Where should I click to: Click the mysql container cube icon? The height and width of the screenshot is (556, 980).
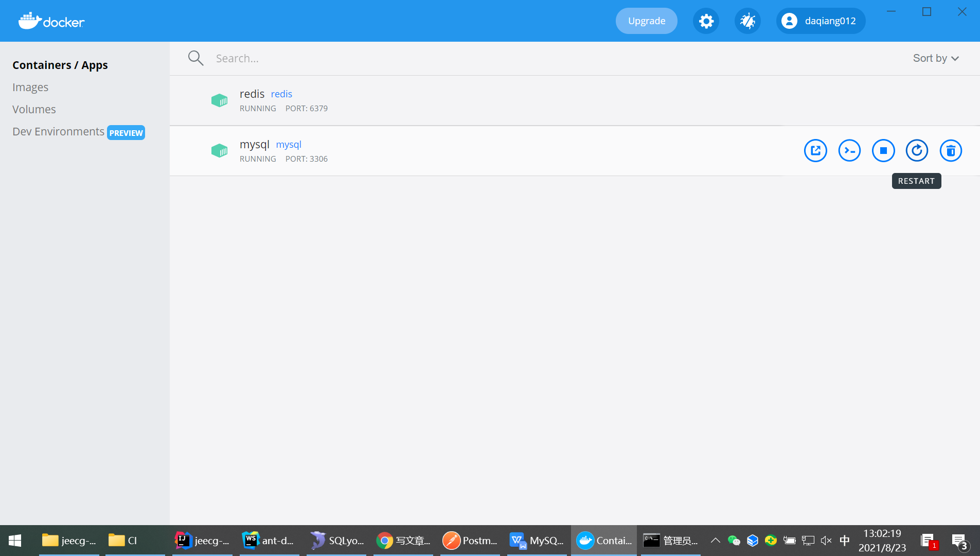(219, 151)
